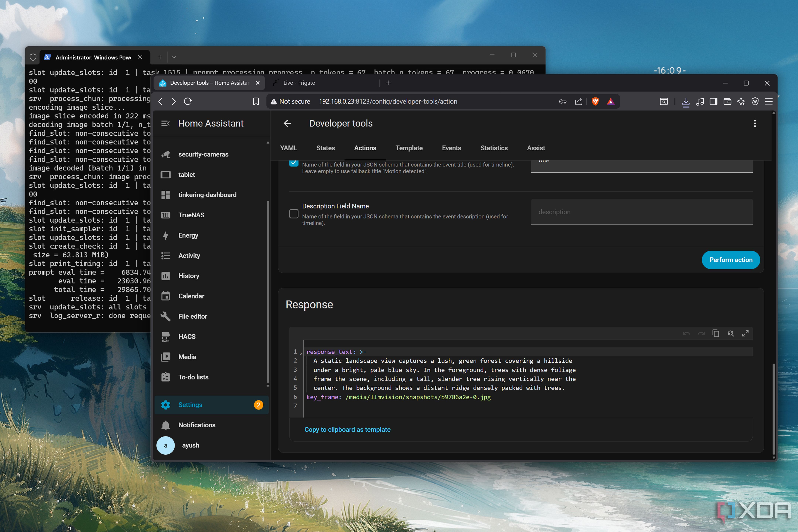The image size is (798, 532).
Task: Fold the response_text block at line 1
Action: coord(301,354)
